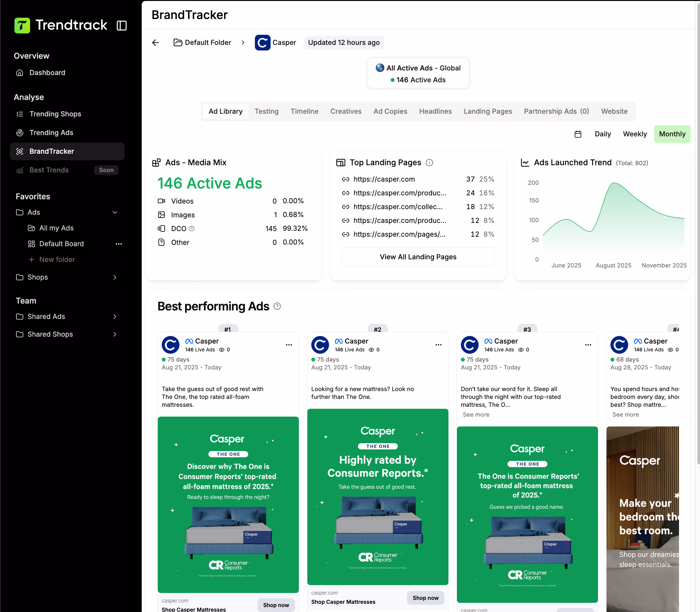Create New folder in Favorites
The height and width of the screenshot is (612, 700).
[57, 260]
